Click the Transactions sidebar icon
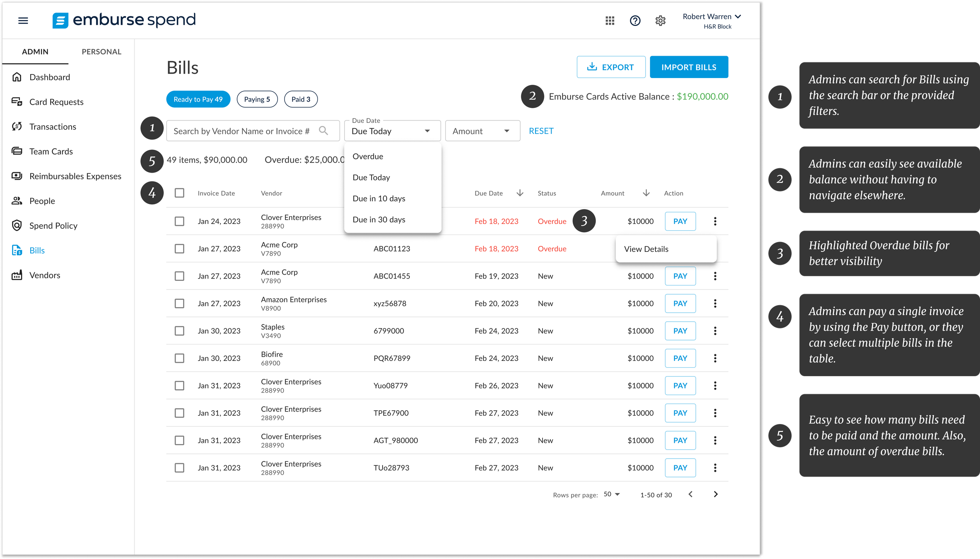This screenshot has height=559, width=980. [x=16, y=126]
